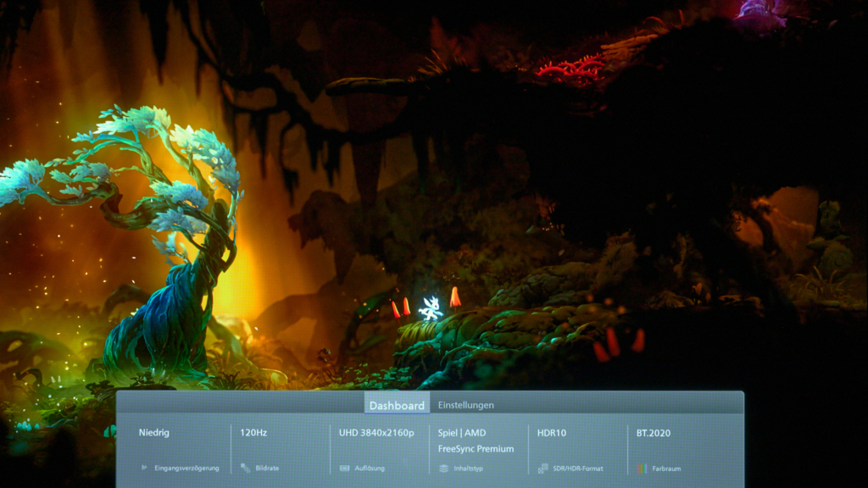Select the Spiel | AMD content type
Screen dimensions: 868x488
tap(462, 433)
